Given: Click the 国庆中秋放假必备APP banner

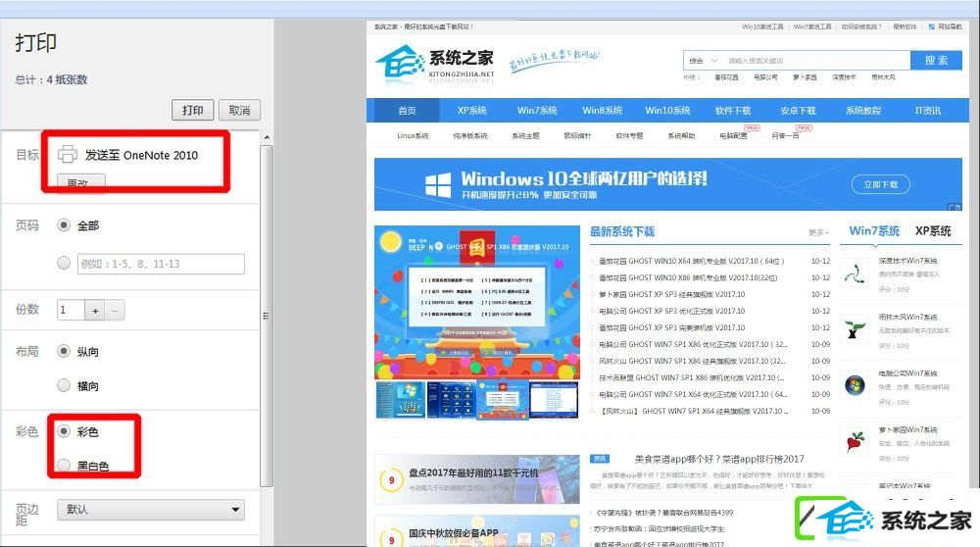Looking at the screenshot, I should point(477,531).
